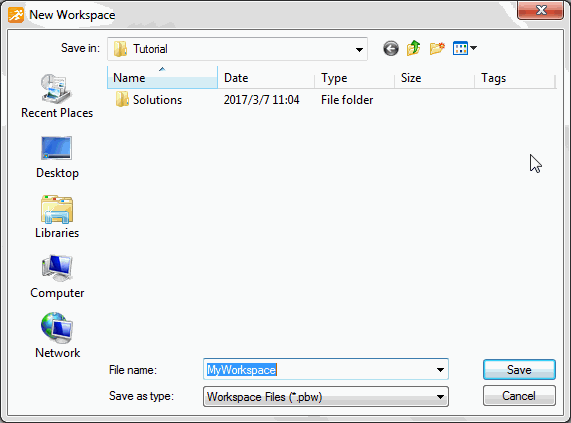Click the Cancel button
Image resolution: width=571 pixels, height=423 pixels.
[519, 396]
